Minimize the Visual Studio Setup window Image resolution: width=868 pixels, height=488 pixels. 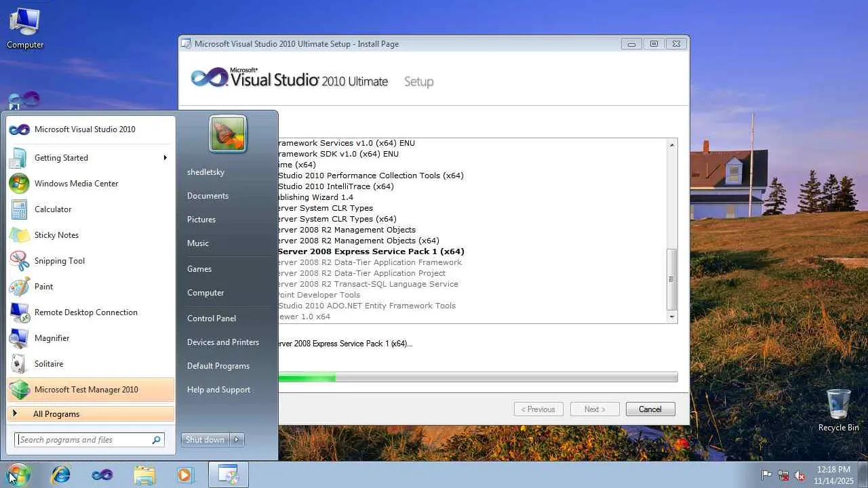(631, 44)
